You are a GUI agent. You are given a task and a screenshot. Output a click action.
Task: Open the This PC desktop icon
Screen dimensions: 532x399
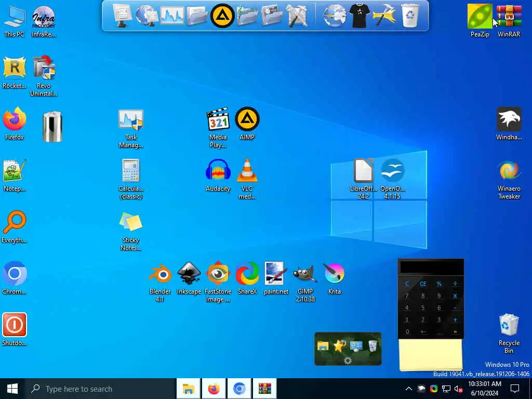[14, 21]
